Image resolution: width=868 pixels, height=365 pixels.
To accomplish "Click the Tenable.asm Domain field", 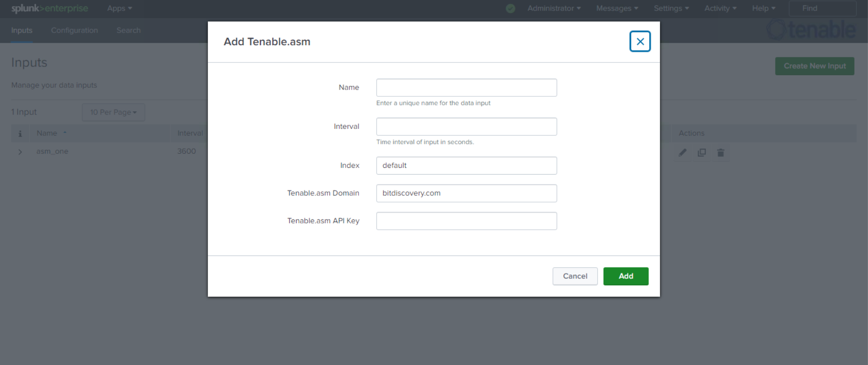I will (x=466, y=193).
